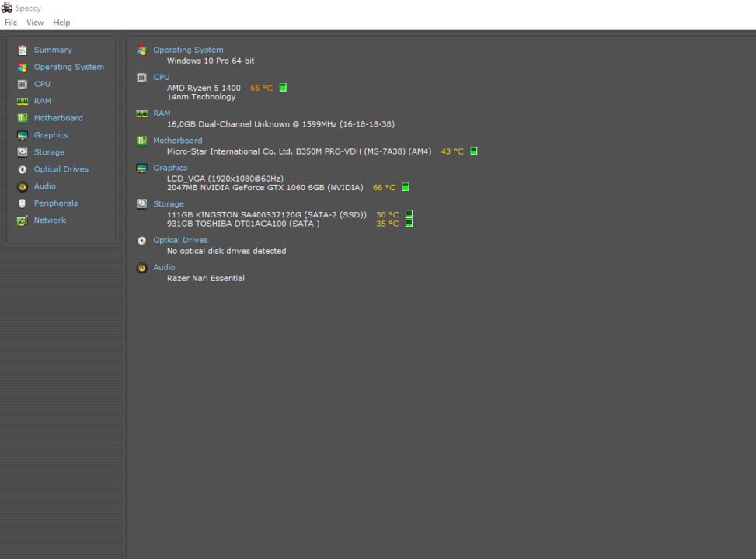
Task: Click the Speccy app icon in title bar
Action: pyautogui.click(x=7, y=8)
